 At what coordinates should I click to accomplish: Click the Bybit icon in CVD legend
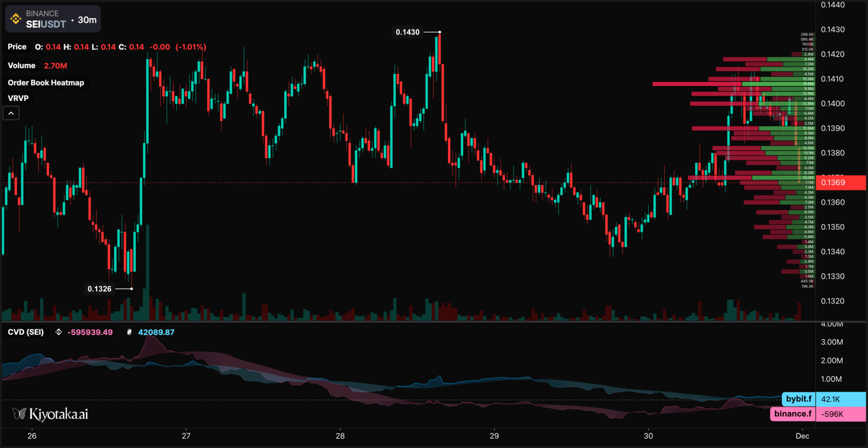tap(129, 332)
